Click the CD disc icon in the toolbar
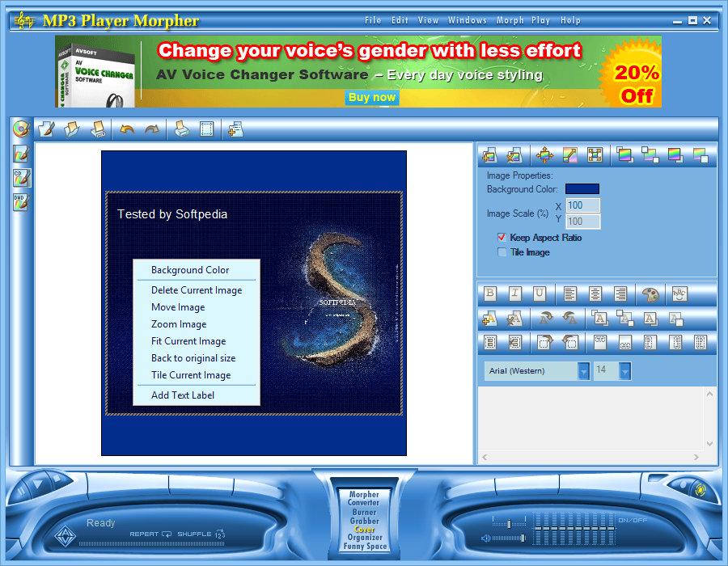Screen dimensions: 728x566 coord(21,129)
